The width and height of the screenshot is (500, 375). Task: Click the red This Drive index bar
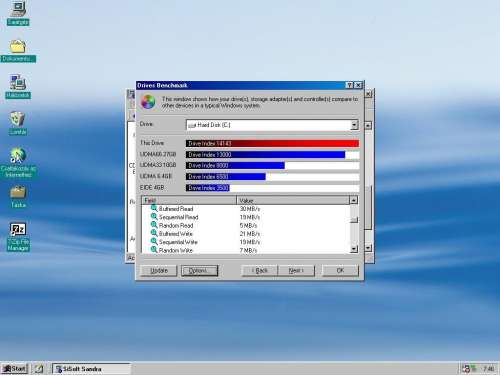[272, 143]
